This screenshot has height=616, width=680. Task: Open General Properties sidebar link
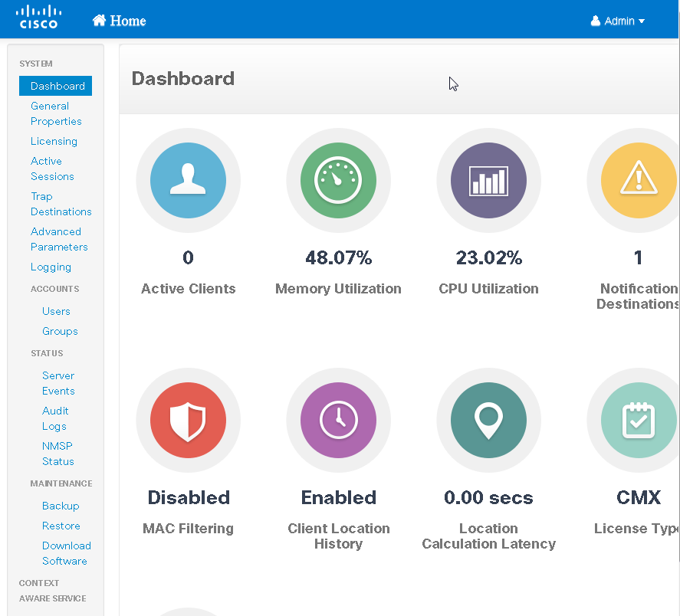(x=56, y=113)
